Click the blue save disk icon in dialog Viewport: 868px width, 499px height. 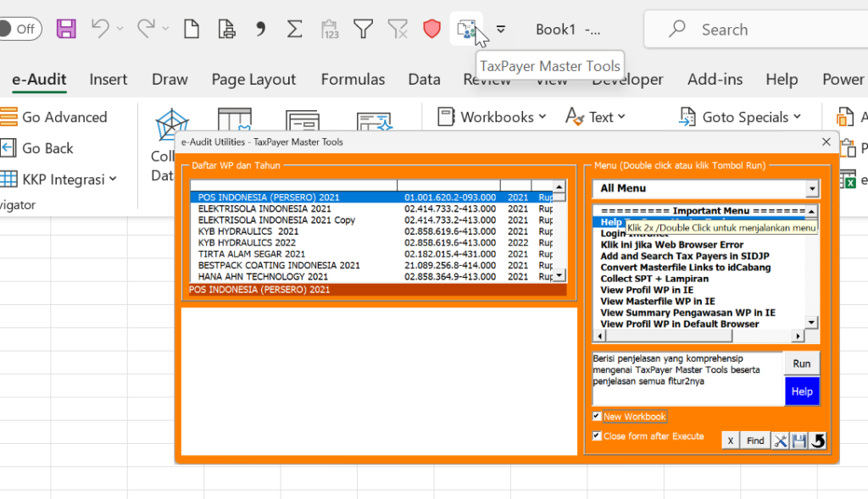tap(798, 441)
